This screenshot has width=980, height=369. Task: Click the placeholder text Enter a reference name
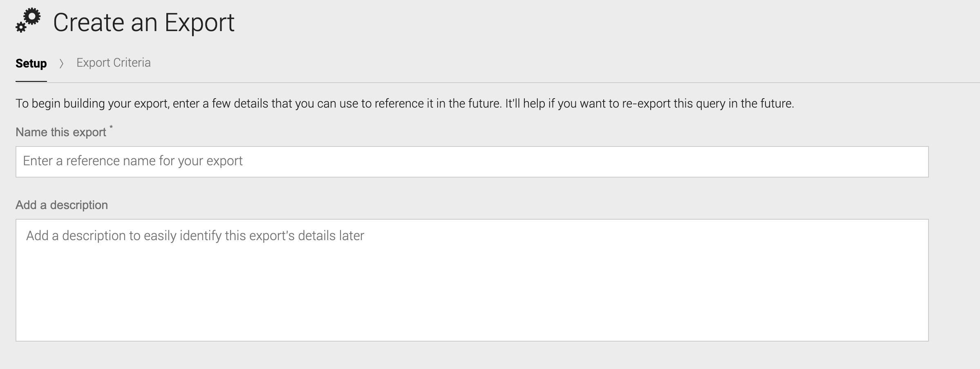click(133, 161)
